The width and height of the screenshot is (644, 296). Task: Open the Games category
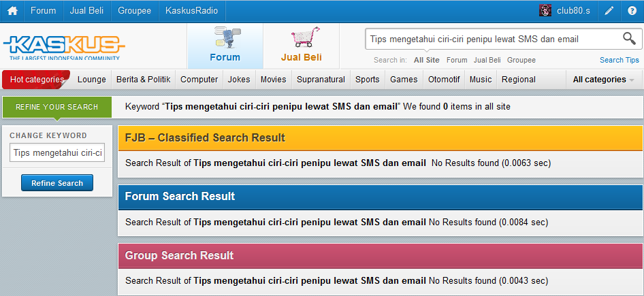[x=404, y=80]
